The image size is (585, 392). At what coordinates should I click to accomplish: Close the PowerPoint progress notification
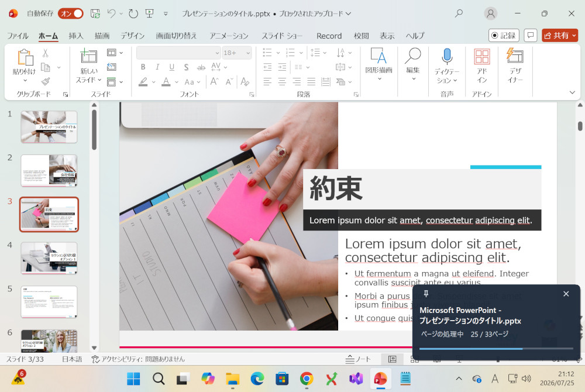(566, 294)
